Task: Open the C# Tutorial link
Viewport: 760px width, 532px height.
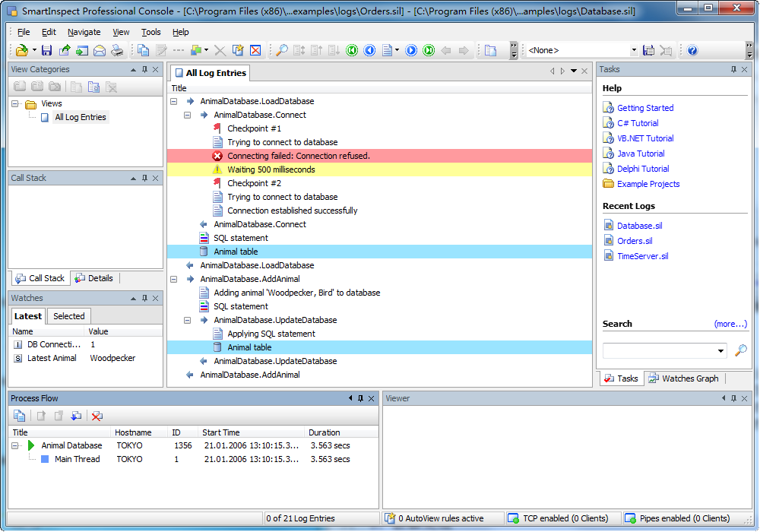Action: [638, 123]
